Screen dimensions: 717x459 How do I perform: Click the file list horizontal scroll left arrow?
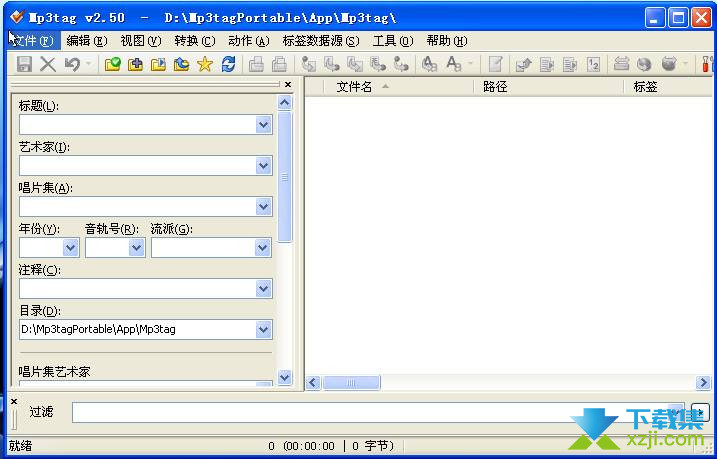click(x=313, y=382)
